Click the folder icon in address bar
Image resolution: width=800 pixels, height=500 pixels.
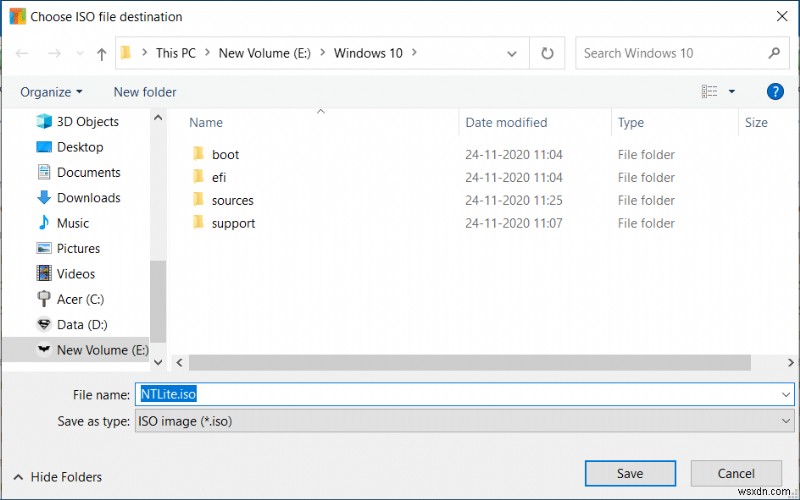pyautogui.click(x=126, y=53)
